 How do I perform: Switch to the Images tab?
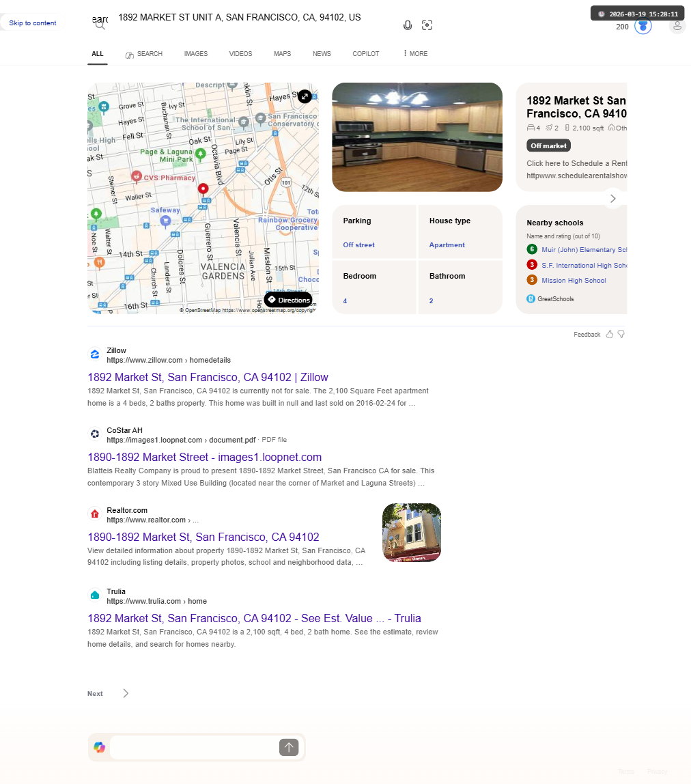pos(195,53)
